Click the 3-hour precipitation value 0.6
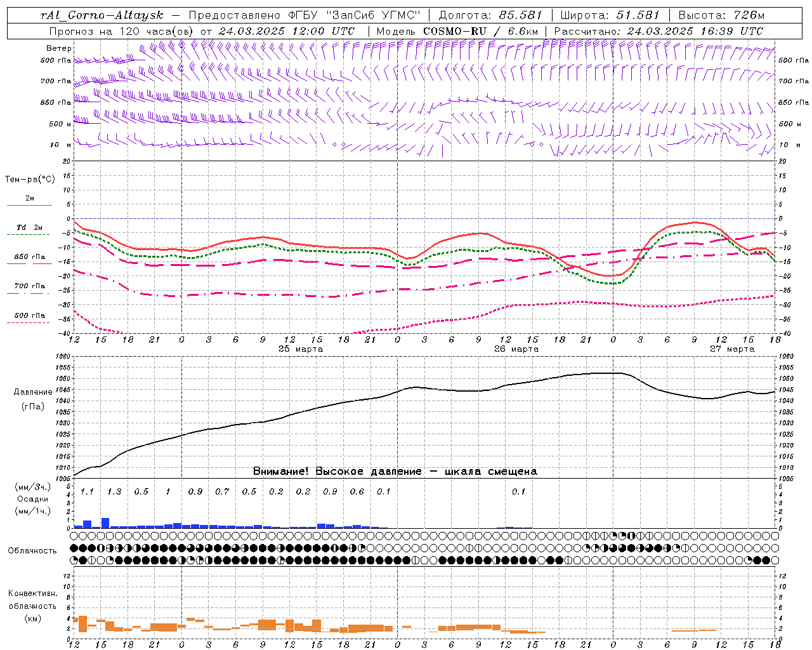The width and height of the screenshot is (812, 650). pos(357,492)
